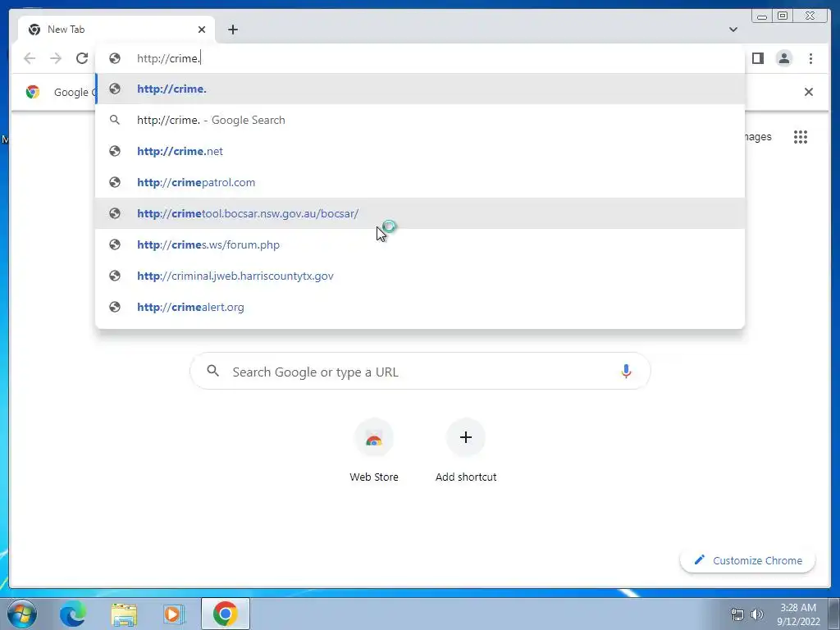This screenshot has height=630, width=840.
Task: Click the Chrome taskbar icon
Action: click(x=226, y=614)
